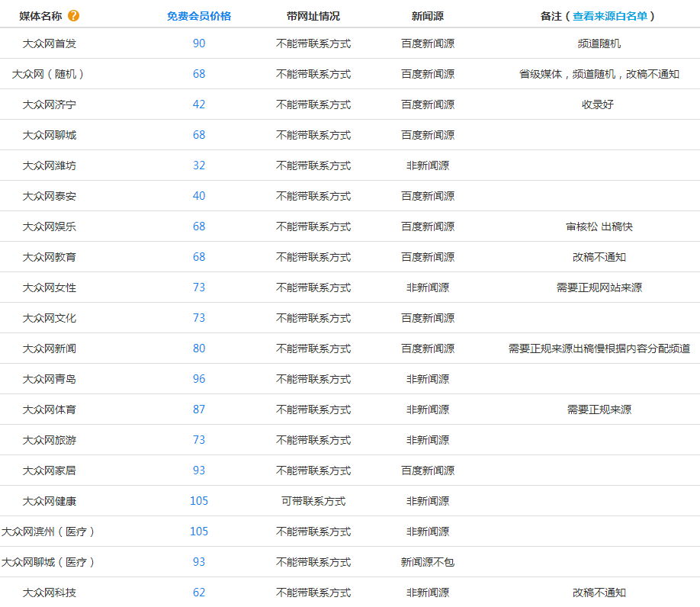Viewport: 700px width, 607px height.
Task: Click price 96 for 大众网青岛
Action: tap(199, 379)
